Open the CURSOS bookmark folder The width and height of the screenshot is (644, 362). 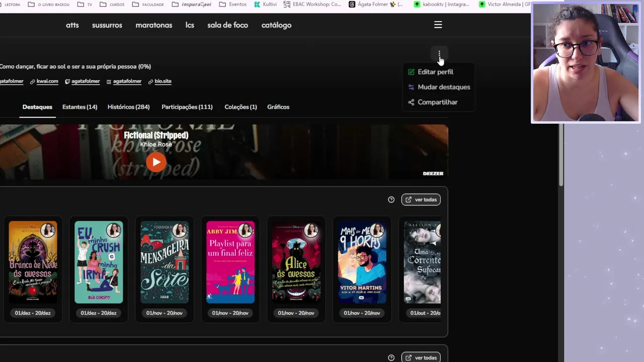tap(112, 4)
